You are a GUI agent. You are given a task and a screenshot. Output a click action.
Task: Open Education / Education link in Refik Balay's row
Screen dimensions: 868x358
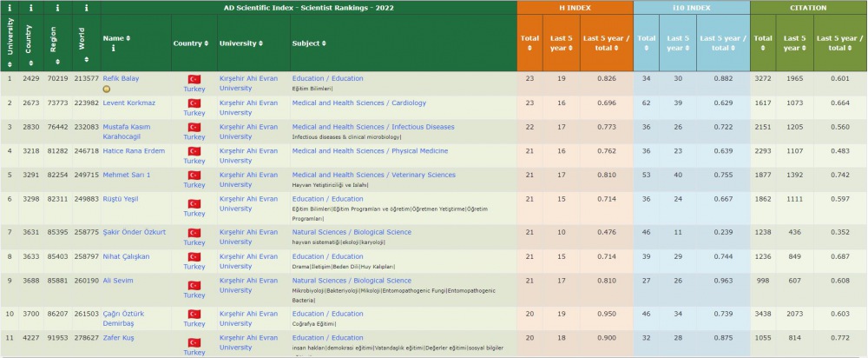click(328, 79)
